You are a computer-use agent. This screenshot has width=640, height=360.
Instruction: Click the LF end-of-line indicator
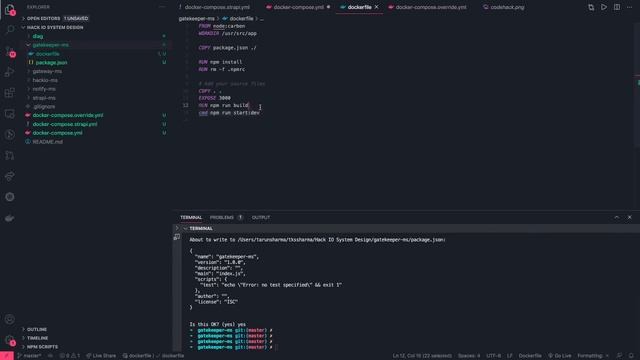click(509, 356)
